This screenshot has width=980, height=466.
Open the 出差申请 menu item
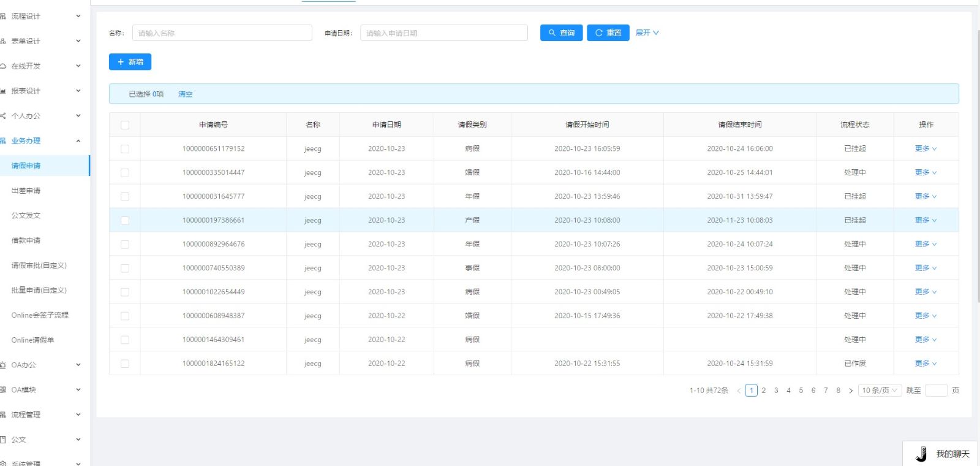pos(26,191)
